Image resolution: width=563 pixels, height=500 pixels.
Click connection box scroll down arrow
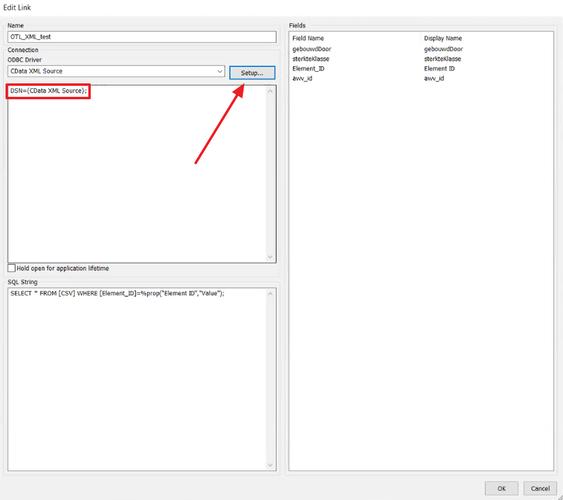(x=270, y=257)
